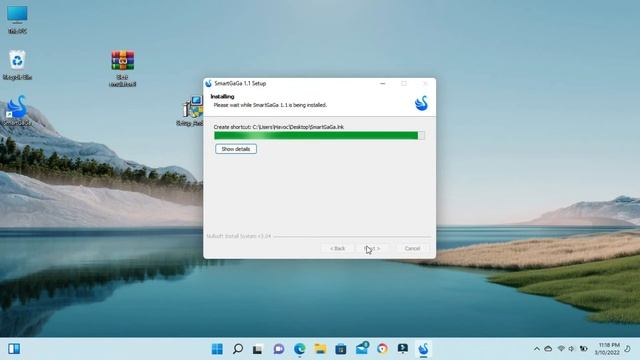
Task: Open Microsoft Store from the taskbar
Action: [341, 349]
